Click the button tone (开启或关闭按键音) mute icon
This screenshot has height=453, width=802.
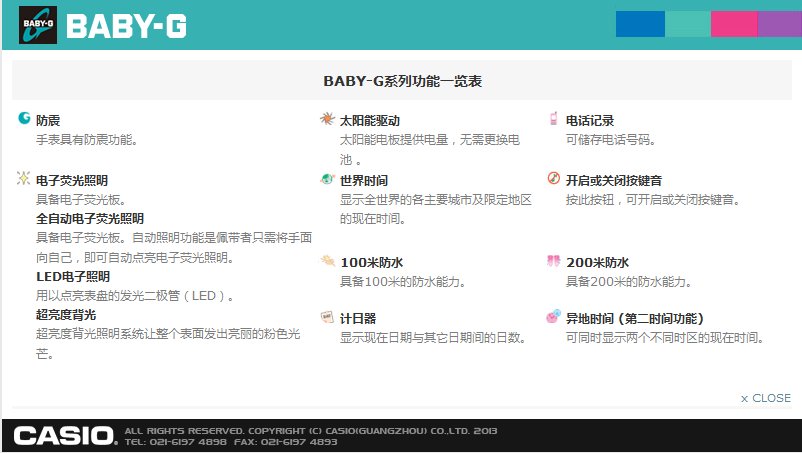click(553, 178)
